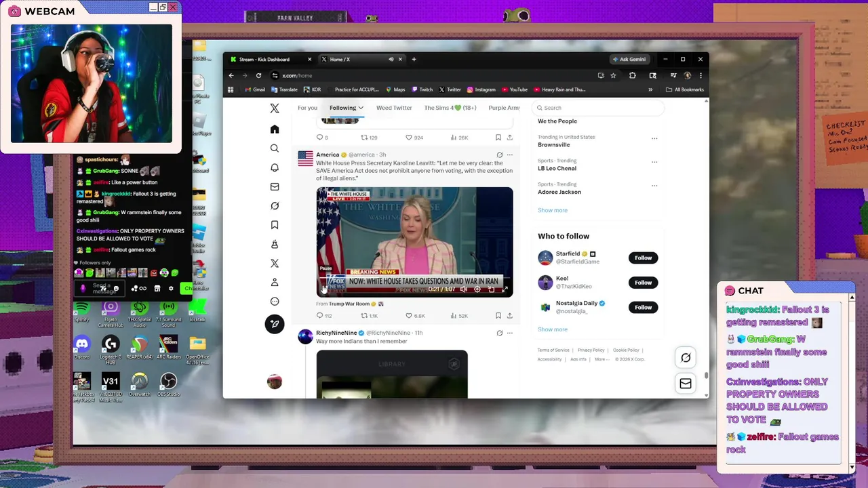The image size is (868, 488).
Task: Open the YouTube bookmark
Action: coord(515,89)
